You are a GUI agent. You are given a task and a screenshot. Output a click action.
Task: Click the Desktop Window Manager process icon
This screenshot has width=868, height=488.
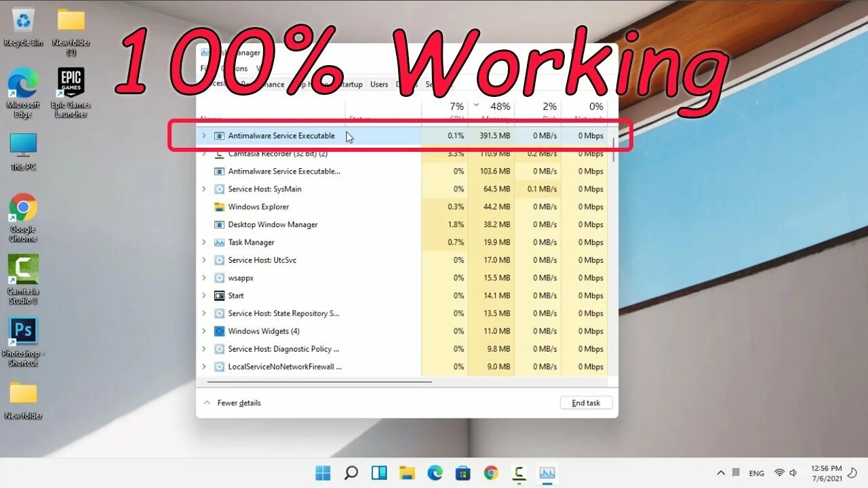(x=219, y=224)
